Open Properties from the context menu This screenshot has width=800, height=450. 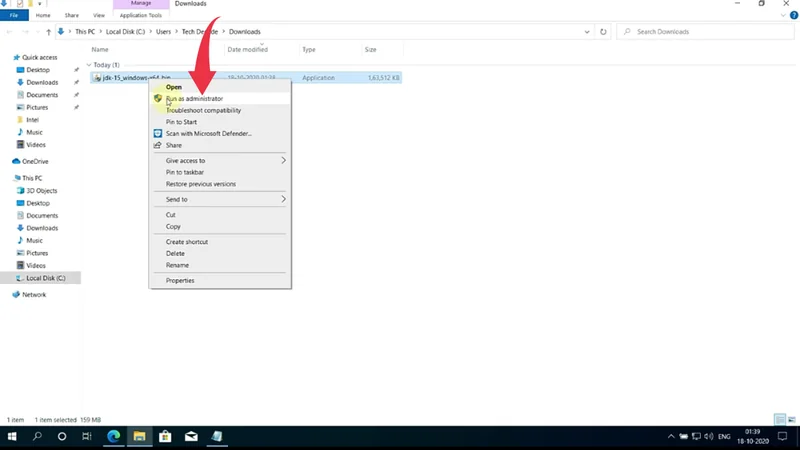click(180, 281)
